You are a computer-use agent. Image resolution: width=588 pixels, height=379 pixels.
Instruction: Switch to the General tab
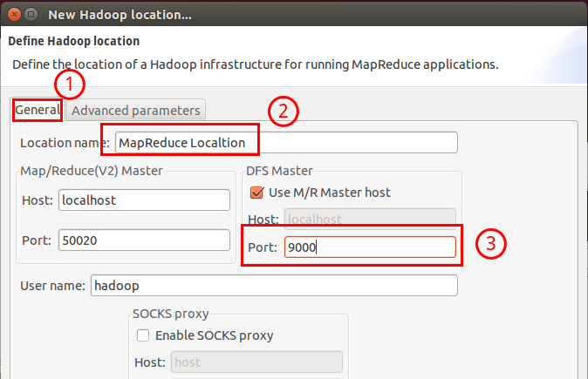tap(37, 111)
